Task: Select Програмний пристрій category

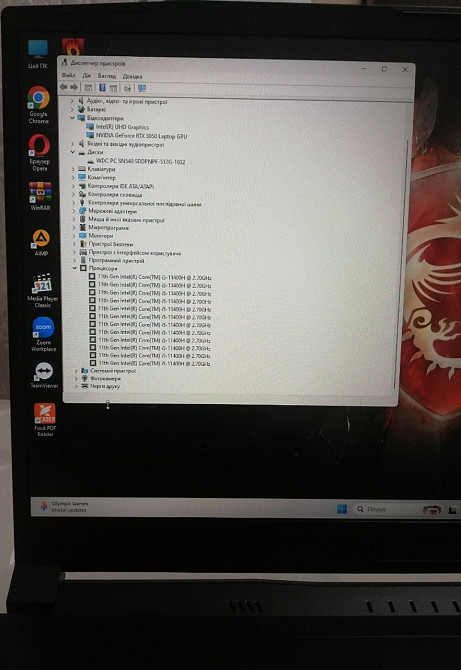Action: [x=117, y=260]
